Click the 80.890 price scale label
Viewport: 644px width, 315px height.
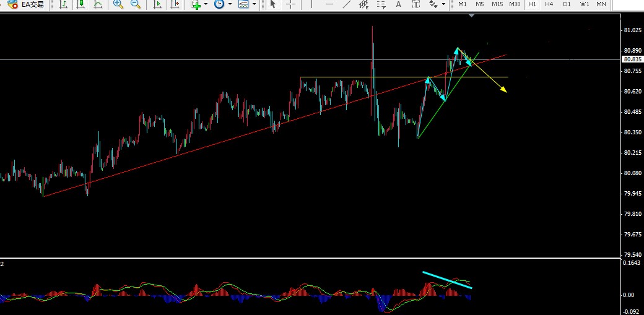click(632, 51)
